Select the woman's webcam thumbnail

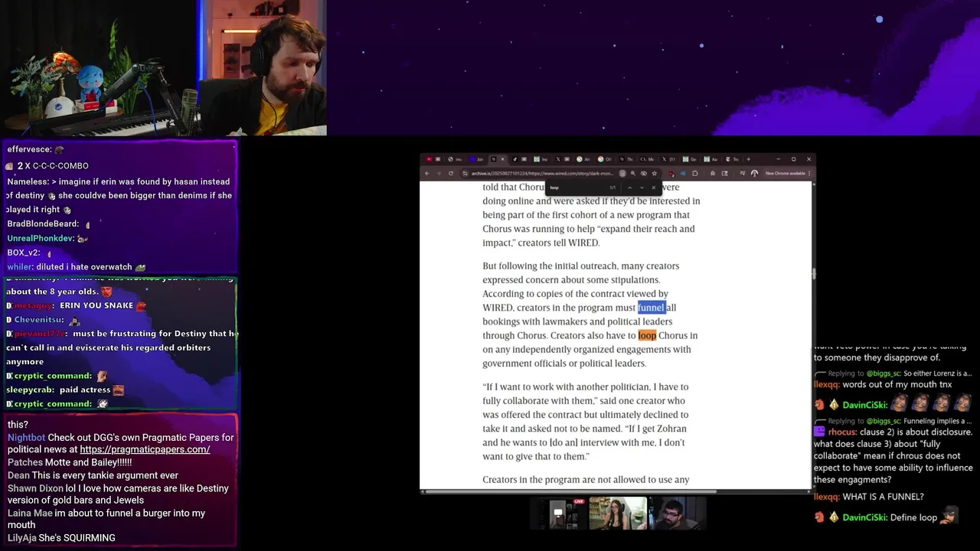point(618,514)
